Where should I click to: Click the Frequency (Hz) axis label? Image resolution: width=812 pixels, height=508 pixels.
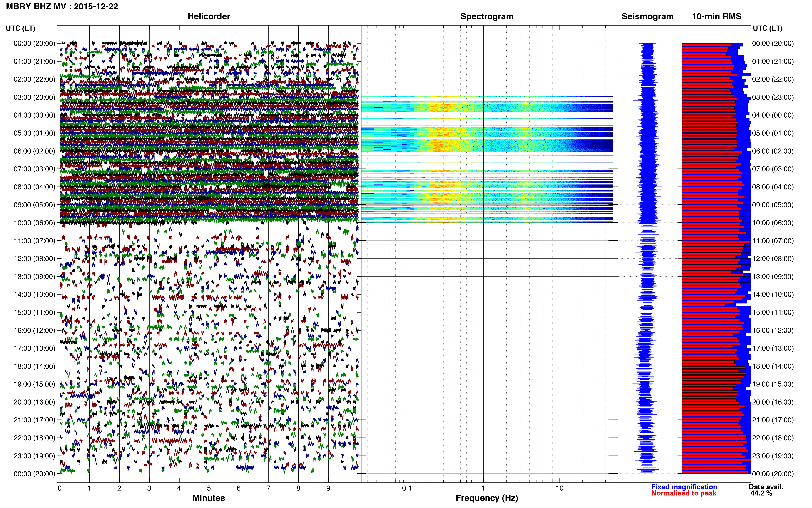click(487, 498)
